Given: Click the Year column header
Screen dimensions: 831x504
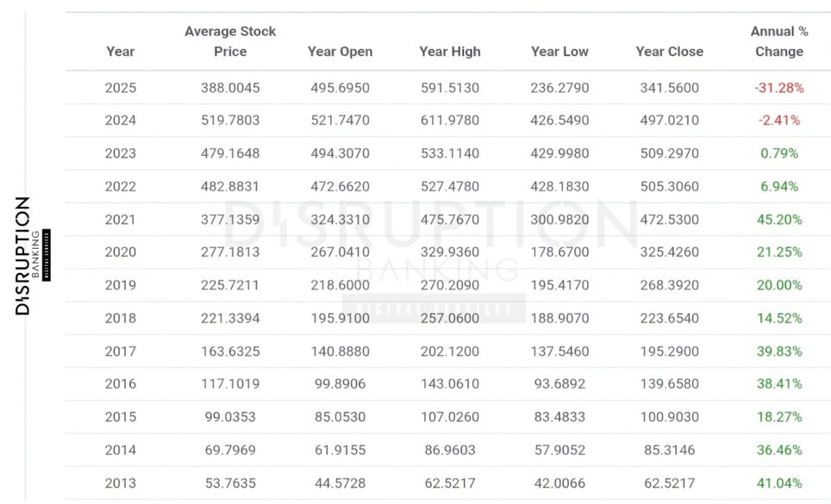Looking at the screenshot, I should point(121,51).
